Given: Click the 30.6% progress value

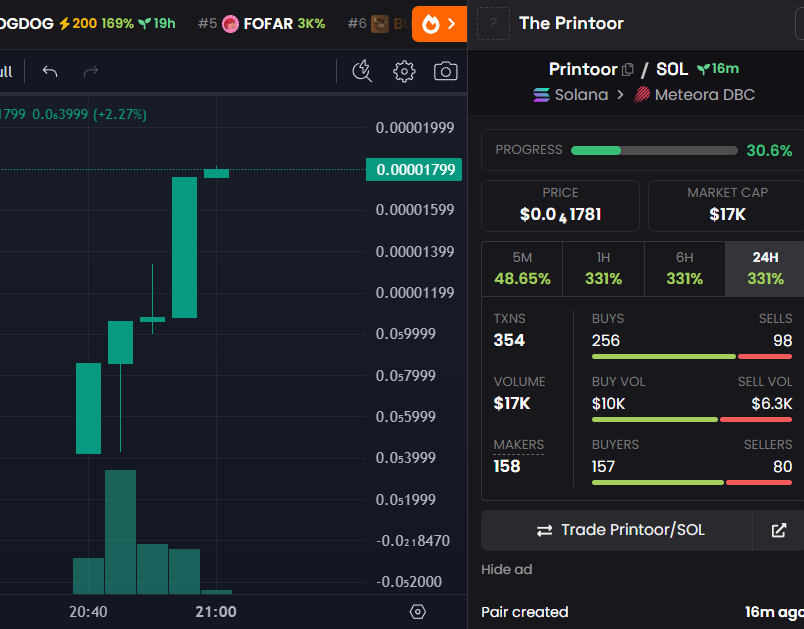Looking at the screenshot, I should pos(769,151).
